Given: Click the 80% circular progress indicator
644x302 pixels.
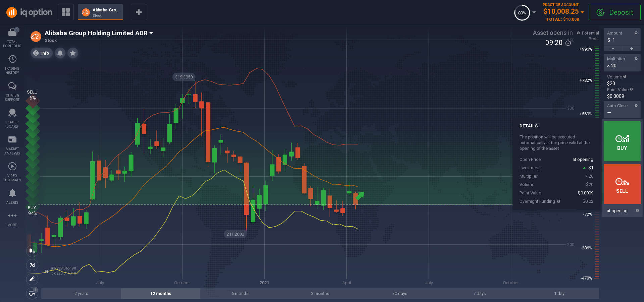Looking at the screenshot, I should 522,13.
